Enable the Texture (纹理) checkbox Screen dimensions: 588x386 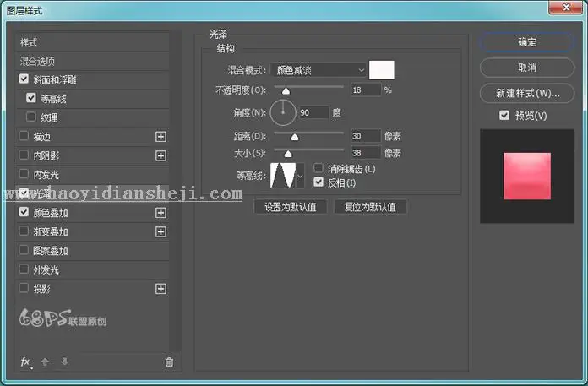pyautogui.click(x=31, y=117)
